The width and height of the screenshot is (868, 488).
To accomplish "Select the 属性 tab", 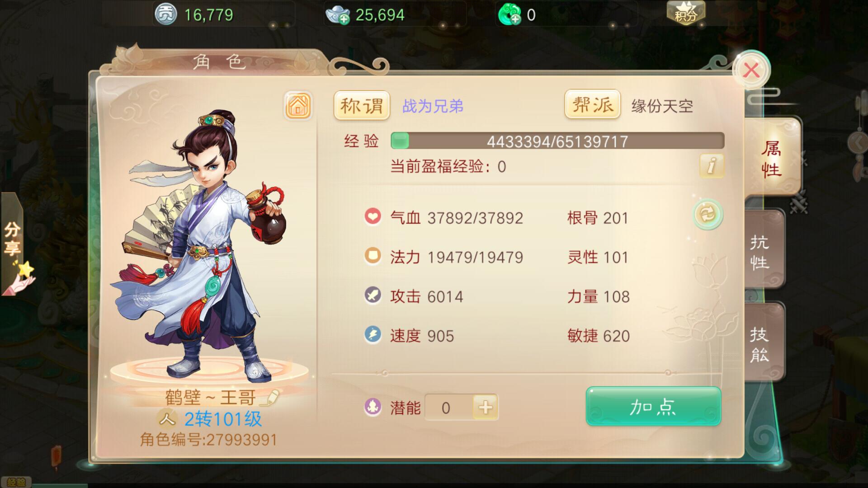I will (x=772, y=158).
